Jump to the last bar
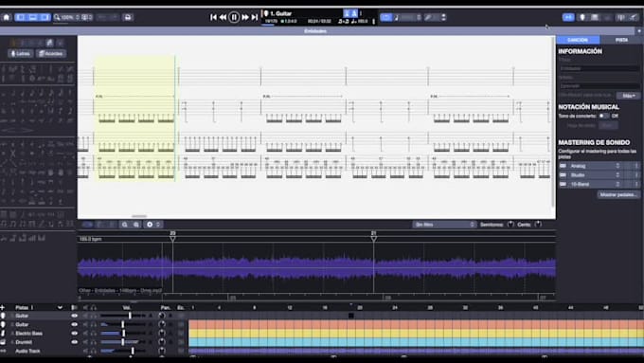644x363 pixels. (255, 17)
